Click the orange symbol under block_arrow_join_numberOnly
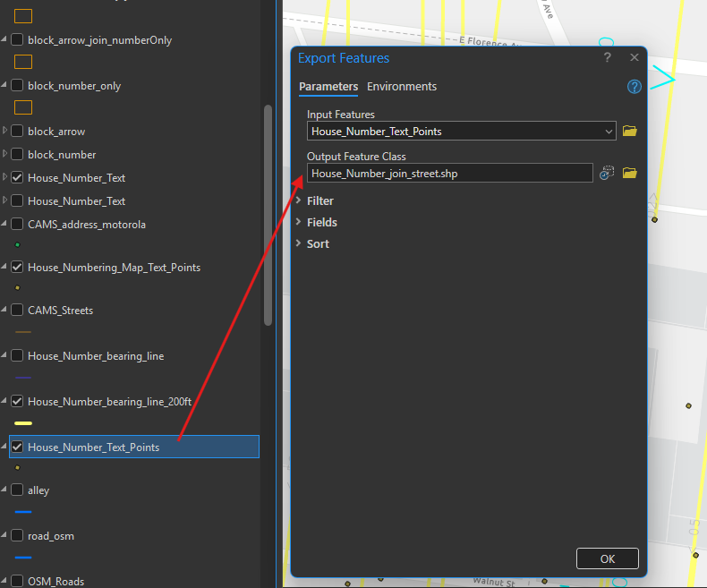The width and height of the screenshot is (707, 588). click(x=23, y=62)
